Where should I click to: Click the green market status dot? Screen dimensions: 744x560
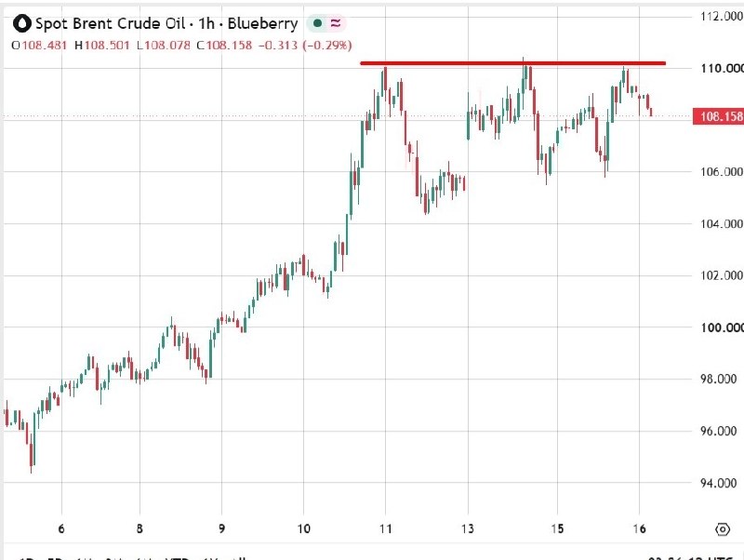coord(317,22)
